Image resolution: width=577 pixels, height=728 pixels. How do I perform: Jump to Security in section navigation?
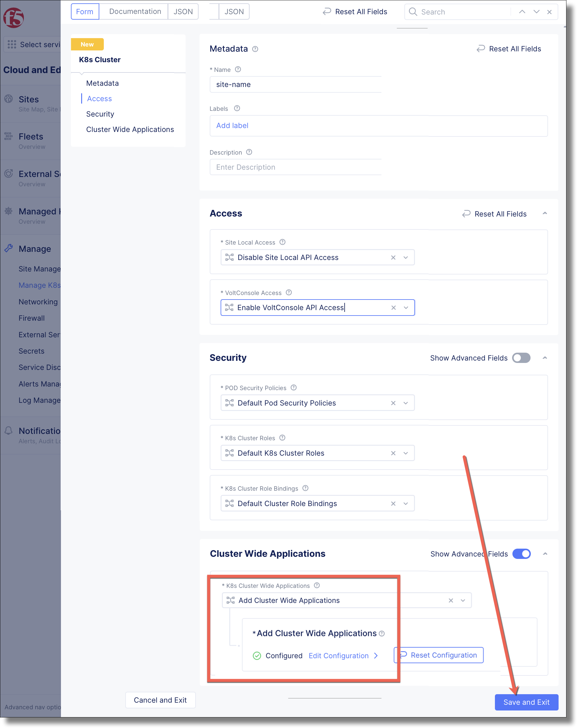click(x=100, y=114)
